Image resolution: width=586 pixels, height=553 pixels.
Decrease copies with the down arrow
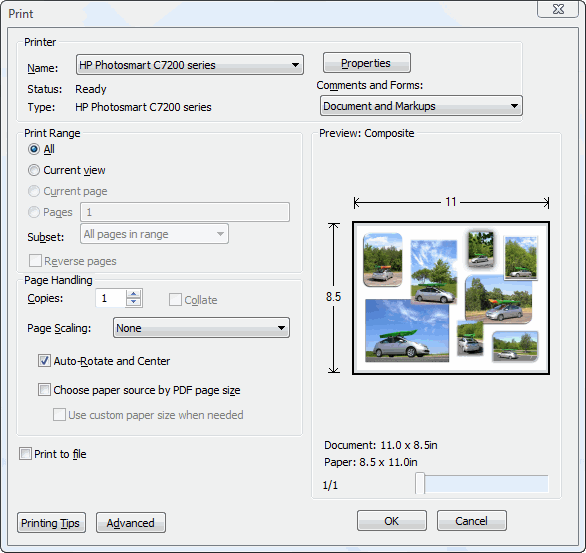(133, 302)
